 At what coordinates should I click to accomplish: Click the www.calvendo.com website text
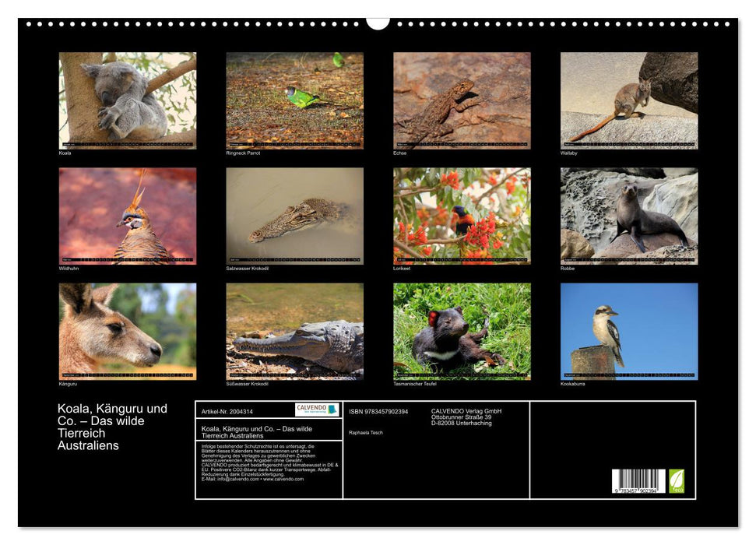pos(283,479)
